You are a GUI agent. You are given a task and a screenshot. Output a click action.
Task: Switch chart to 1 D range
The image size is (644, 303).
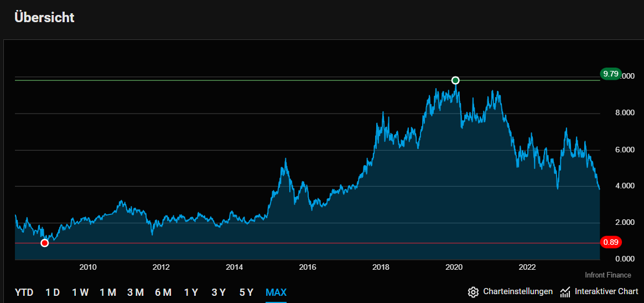[x=53, y=292]
